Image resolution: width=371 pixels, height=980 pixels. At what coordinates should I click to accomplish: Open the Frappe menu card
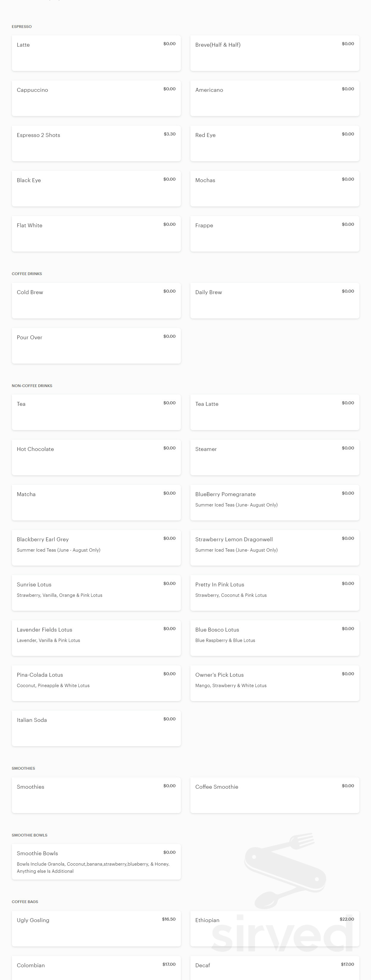[275, 234]
